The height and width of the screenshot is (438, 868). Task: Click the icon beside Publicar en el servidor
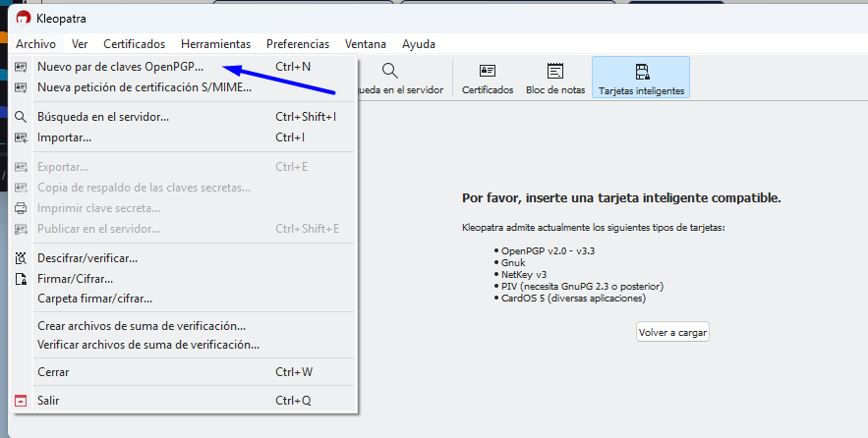point(21,229)
